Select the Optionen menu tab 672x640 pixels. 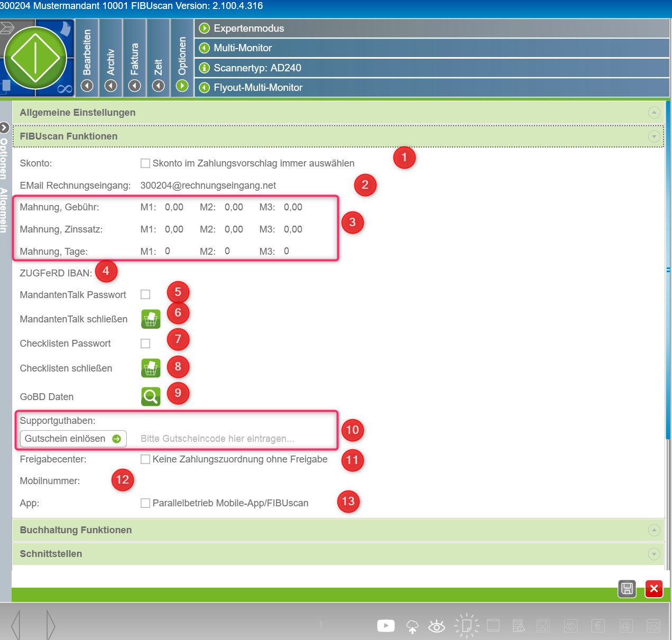point(182,58)
